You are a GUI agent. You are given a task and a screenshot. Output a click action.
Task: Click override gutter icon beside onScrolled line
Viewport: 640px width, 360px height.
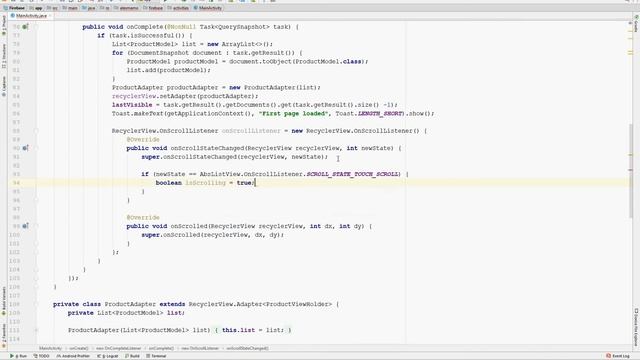(25, 226)
